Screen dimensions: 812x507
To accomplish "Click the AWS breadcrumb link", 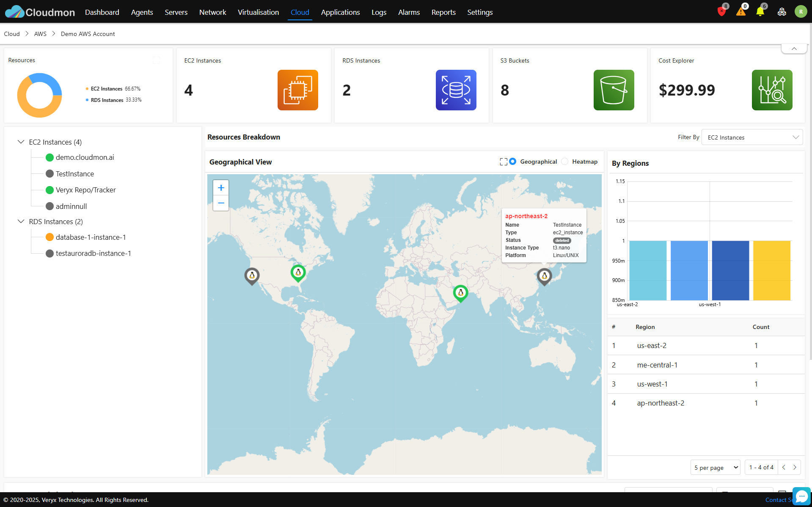I will (x=40, y=34).
